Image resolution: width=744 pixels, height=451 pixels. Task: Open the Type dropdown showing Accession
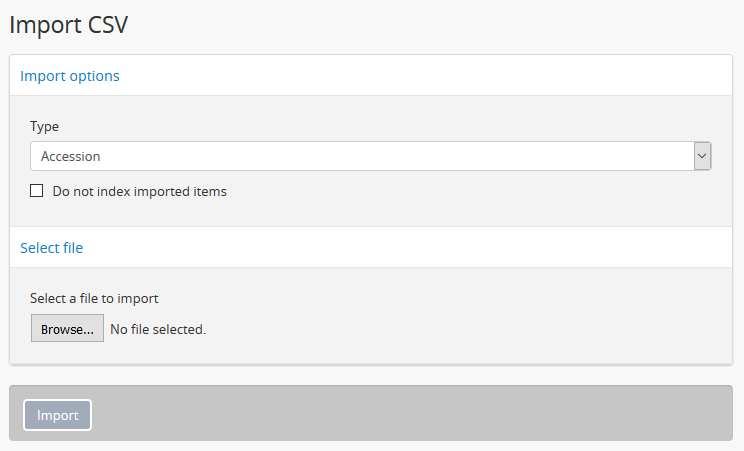362,156
